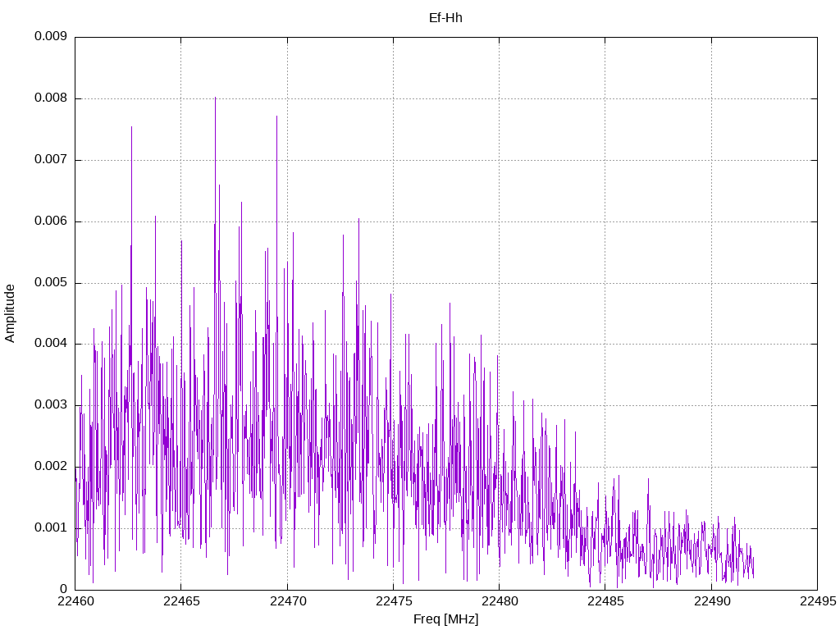Click the 22495 x-axis tick label
The width and height of the screenshot is (840, 630).
tap(818, 601)
